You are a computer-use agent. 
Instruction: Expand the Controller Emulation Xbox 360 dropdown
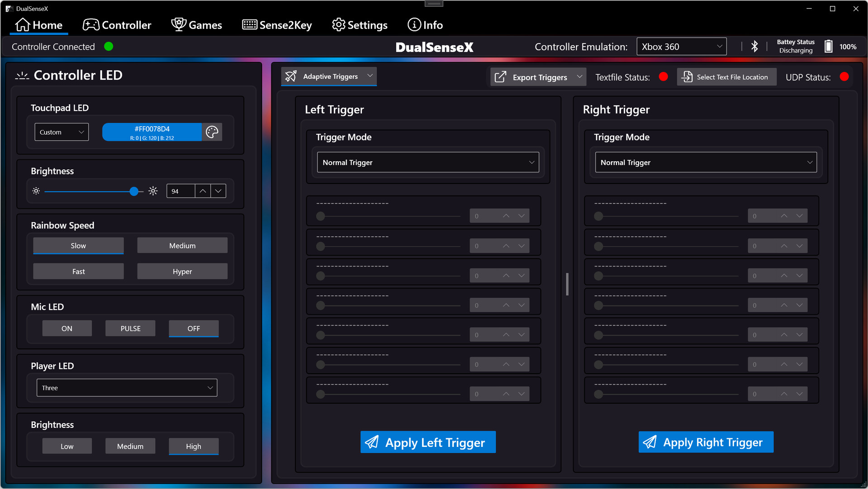681,47
